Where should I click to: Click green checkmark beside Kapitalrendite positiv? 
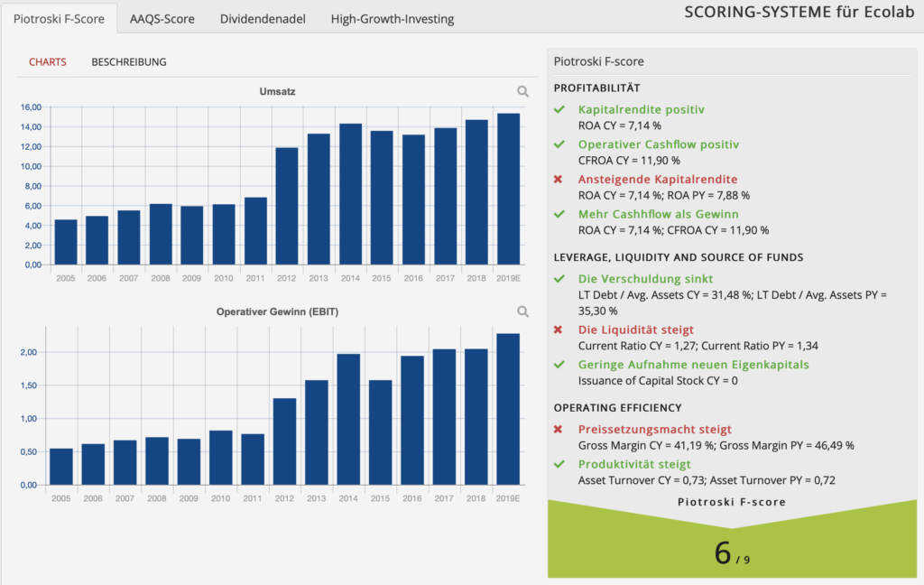(x=559, y=109)
